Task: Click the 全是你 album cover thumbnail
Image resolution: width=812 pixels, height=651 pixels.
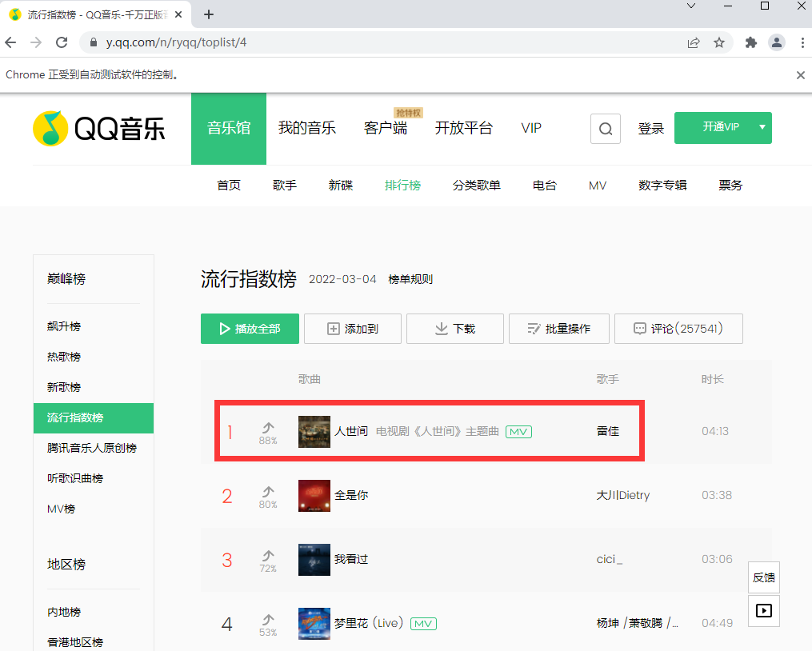Action: point(314,496)
